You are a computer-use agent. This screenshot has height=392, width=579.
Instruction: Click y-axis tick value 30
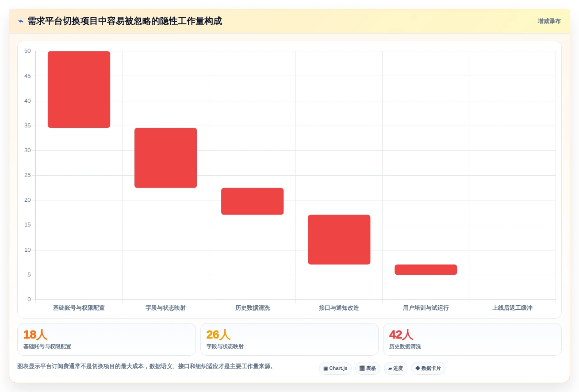pyautogui.click(x=27, y=150)
